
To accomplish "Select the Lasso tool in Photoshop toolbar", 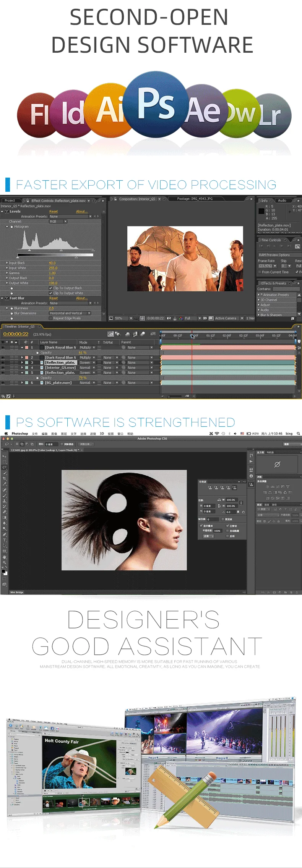I will [5, 467].
